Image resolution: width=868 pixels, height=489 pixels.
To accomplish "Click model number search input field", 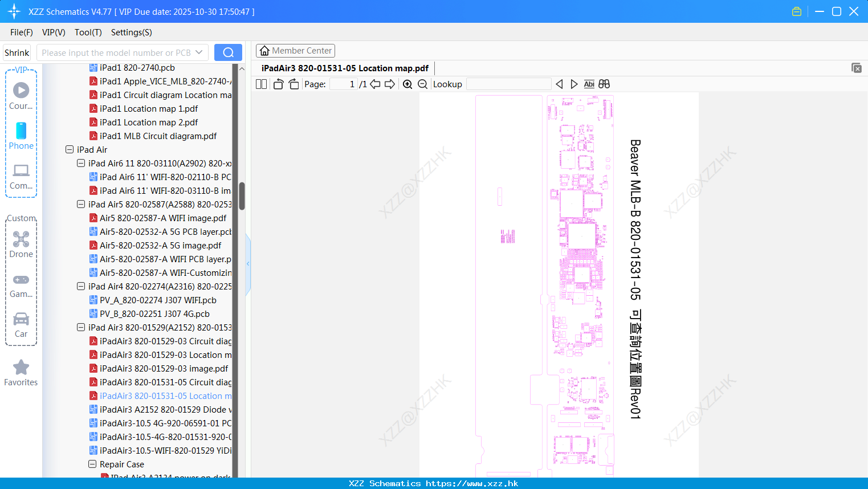I will point(116,52).
